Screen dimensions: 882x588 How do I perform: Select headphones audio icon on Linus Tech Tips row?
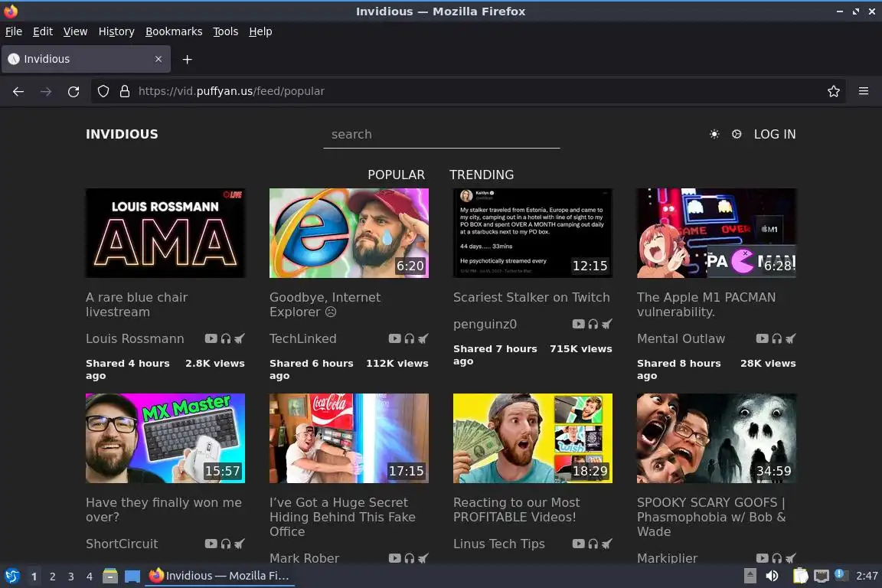593,544
